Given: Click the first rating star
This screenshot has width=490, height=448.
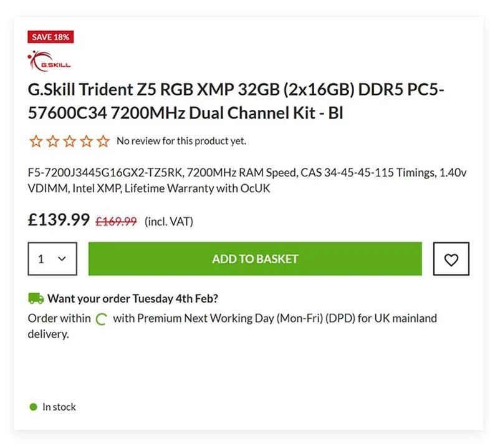Looking at the screenshot, I should click(36, 141).
